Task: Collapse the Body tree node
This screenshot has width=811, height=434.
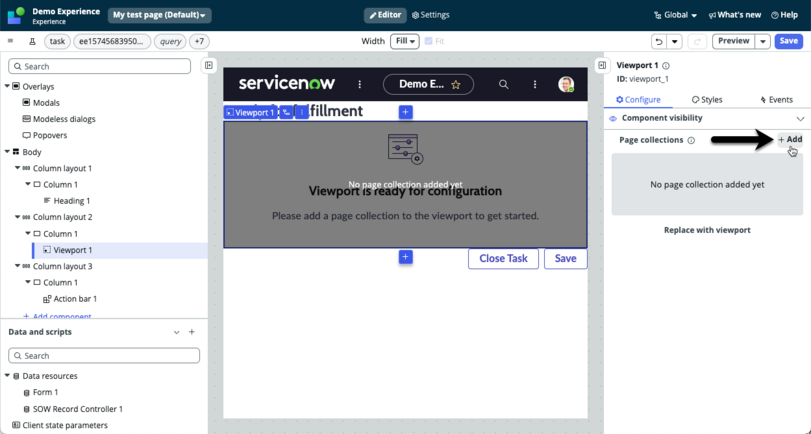Action: tap(7, 152)
